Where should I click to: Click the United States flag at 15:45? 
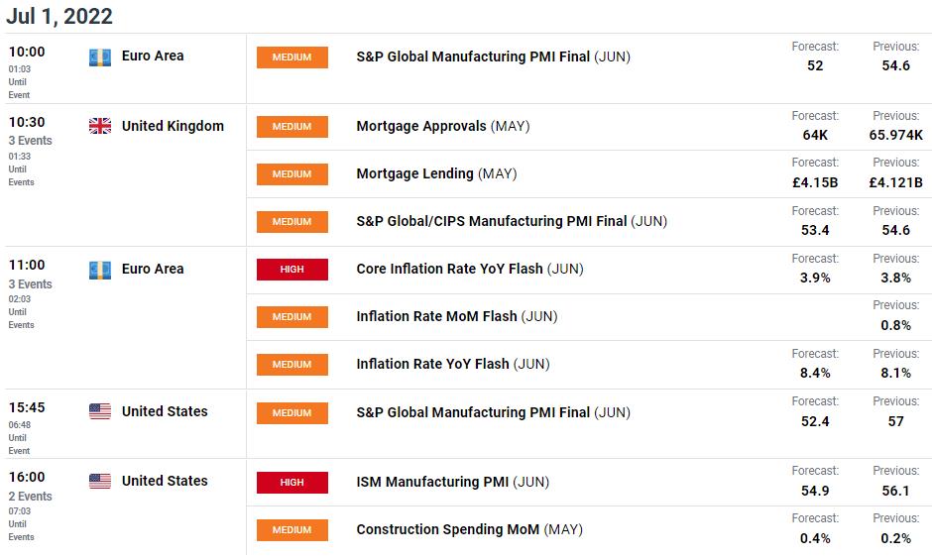click(100, 412)
